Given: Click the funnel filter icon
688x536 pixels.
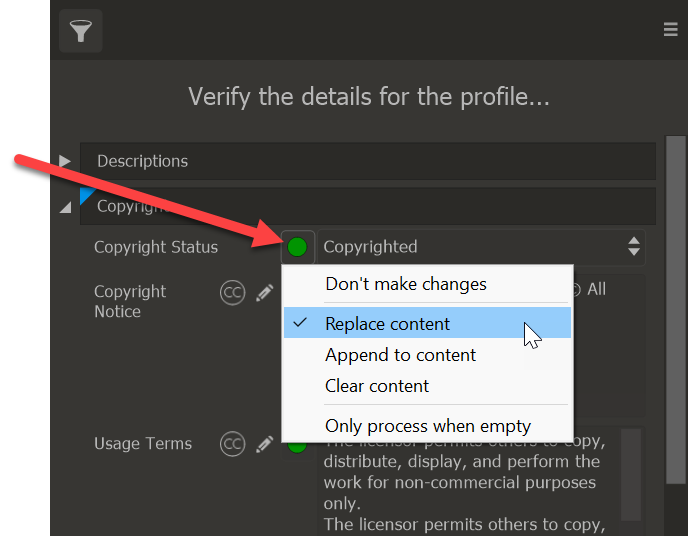Looking at the screenshot, I should pyautogui.click(x=81, y=31).
